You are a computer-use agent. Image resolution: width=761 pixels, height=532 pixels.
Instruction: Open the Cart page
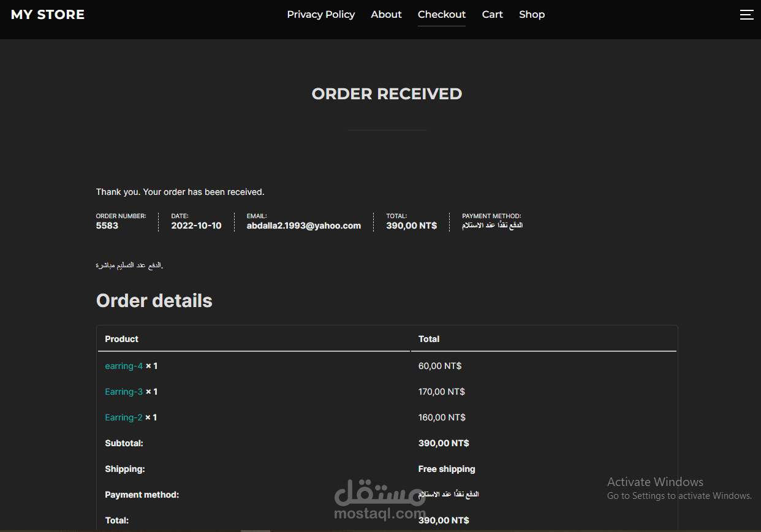tap(492, 15)
